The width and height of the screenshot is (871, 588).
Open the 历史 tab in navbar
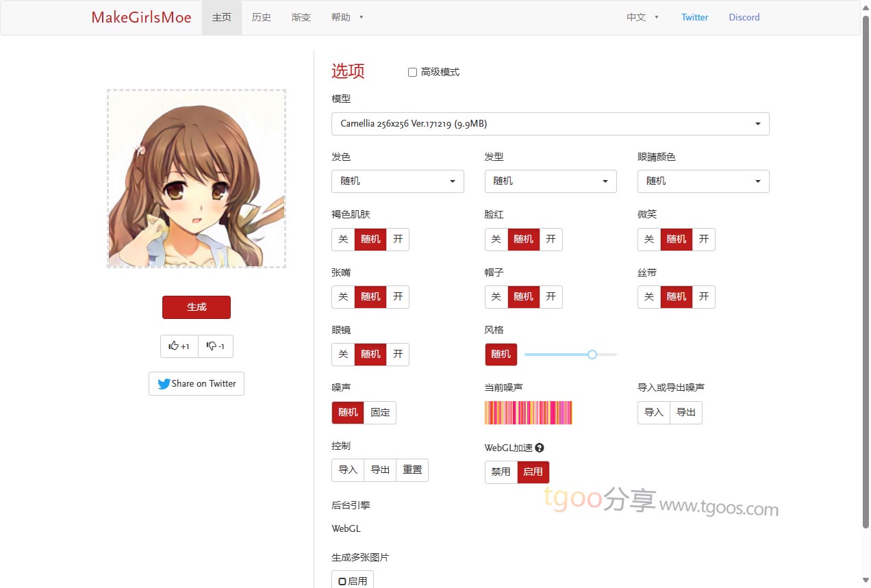(x=262, y=18)
